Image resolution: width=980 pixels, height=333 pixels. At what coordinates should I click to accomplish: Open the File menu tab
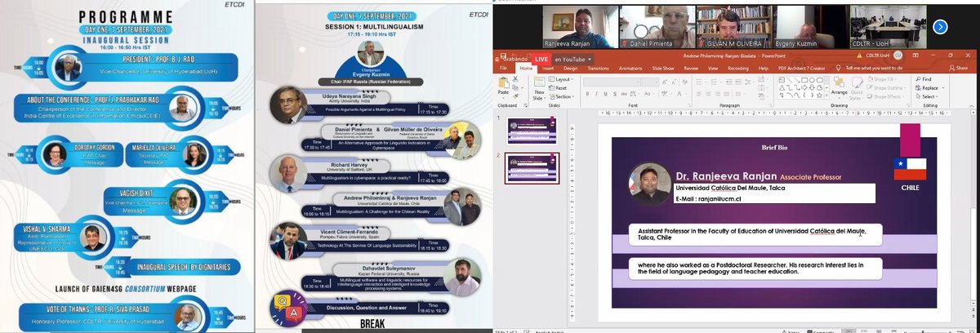click(x=503, y=69)
